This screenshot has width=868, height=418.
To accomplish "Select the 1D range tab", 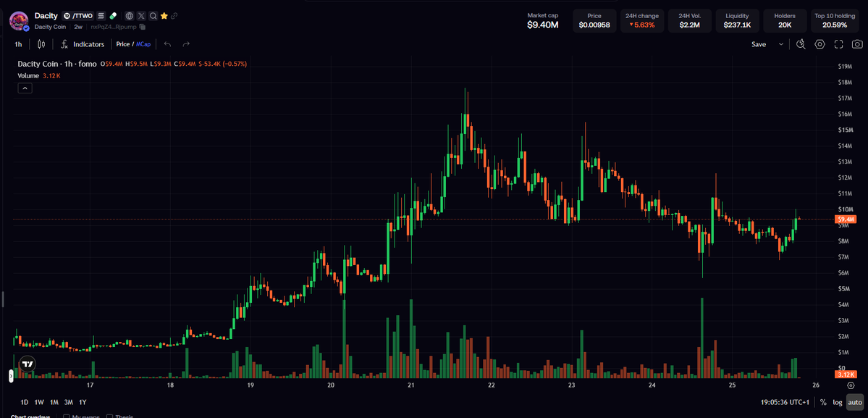I will [25, 402].
